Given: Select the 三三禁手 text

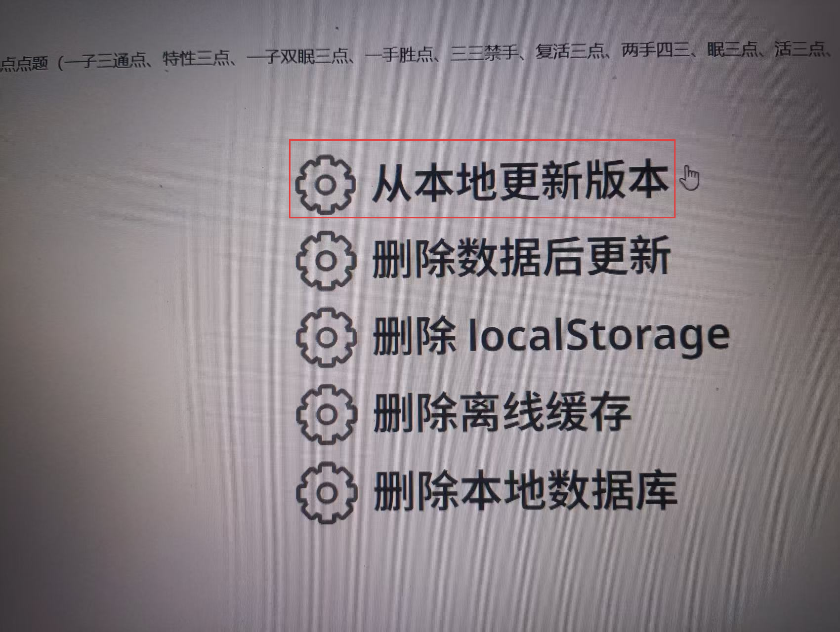Looking at the screenshot, I should (x=484, y=52).
